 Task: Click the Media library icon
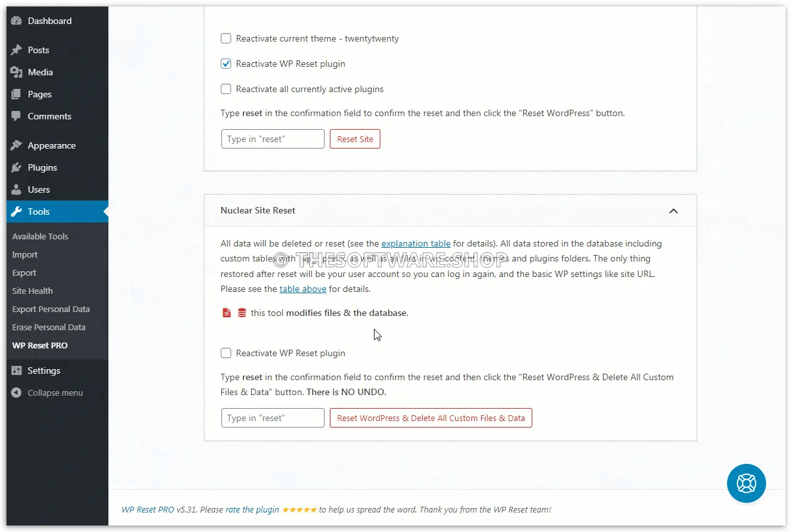[x=16, y=72]
